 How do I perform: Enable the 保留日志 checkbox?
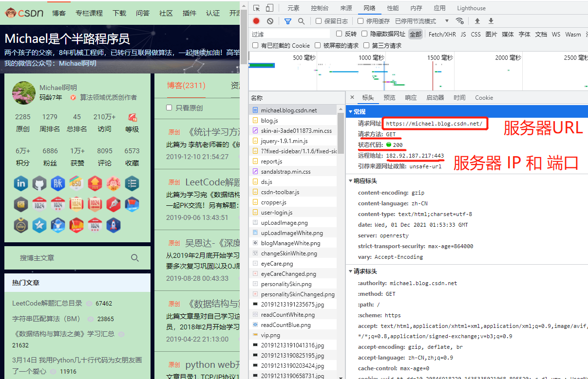coord(319,21)
